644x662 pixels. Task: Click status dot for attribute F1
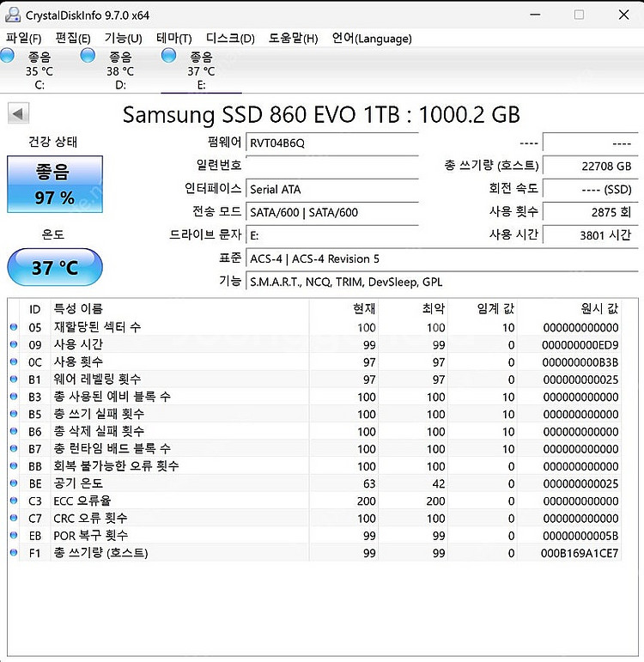tap(14, 553)
